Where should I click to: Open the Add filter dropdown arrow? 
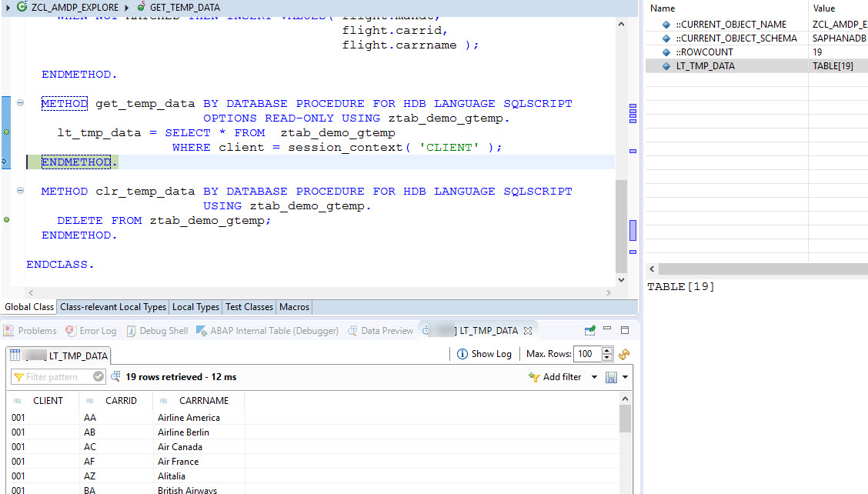(x=594, y=377)
